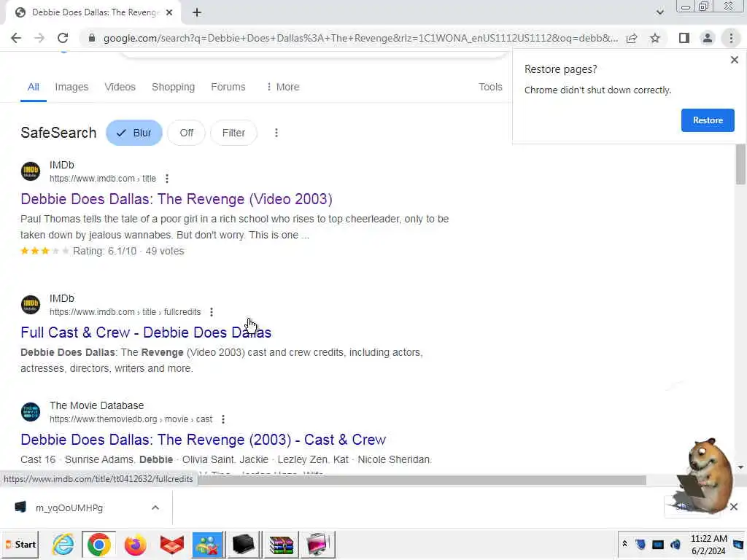The image size is (747, 560).
Task: Click horizontal scrollbar at page bottom
Action: pyautogui.click(x=422, y=480)
